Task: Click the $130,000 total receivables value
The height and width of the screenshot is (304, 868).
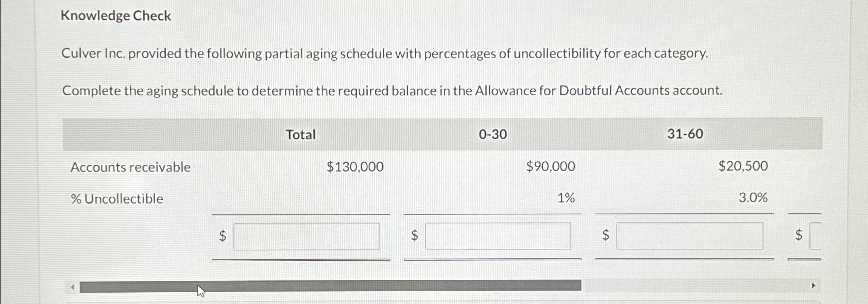Action: tap(355, 166)
